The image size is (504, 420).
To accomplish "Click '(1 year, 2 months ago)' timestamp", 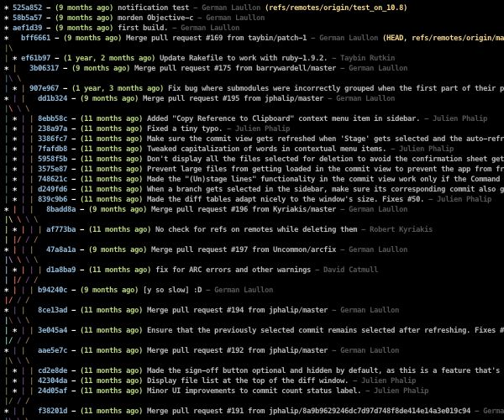I will coord(109,58).
